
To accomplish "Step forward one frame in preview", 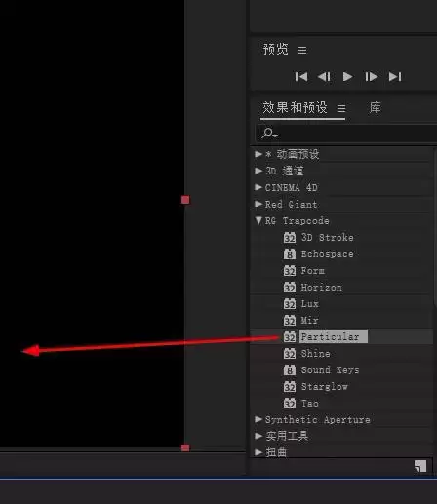I will (371, 77).
